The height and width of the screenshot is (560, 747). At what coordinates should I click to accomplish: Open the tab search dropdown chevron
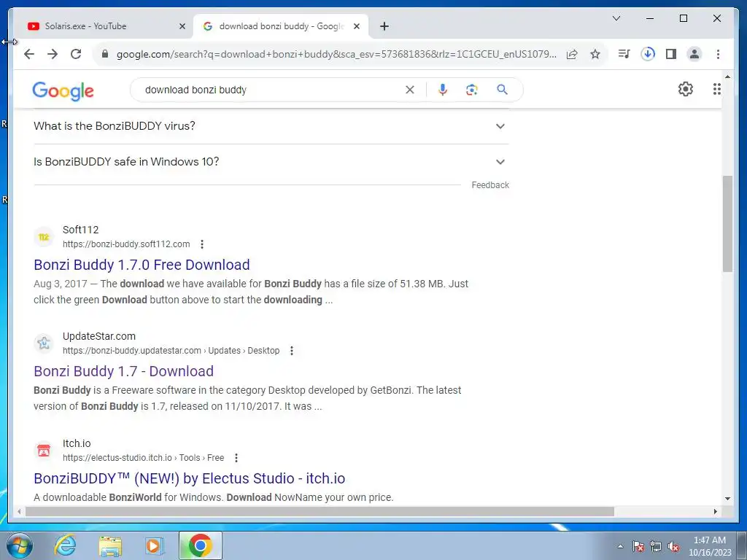pos(616,18)
